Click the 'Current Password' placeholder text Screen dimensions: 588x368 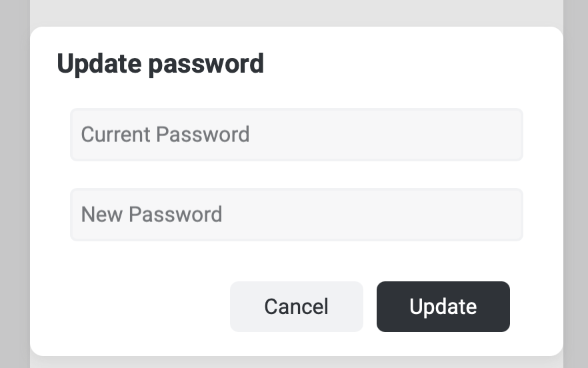tap(165, 135)
